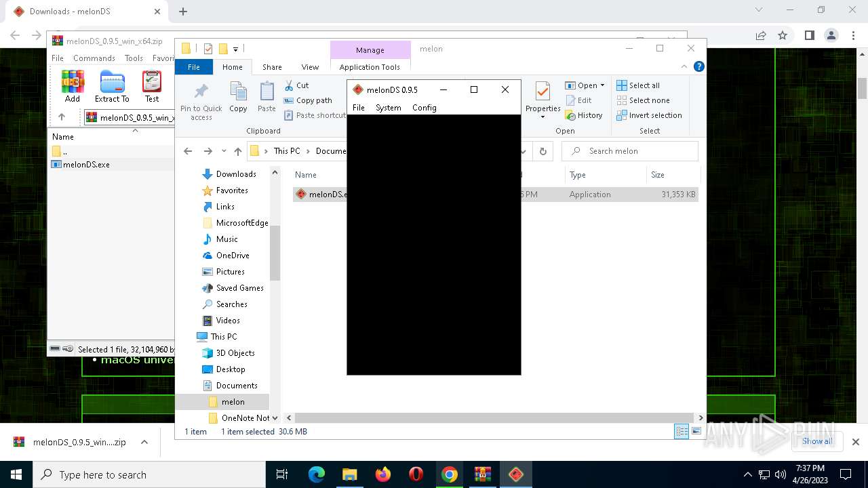Click Edit in Open group
Image resolution: width=868 pixels, height=488 pixels.
[x=578, y=100]
